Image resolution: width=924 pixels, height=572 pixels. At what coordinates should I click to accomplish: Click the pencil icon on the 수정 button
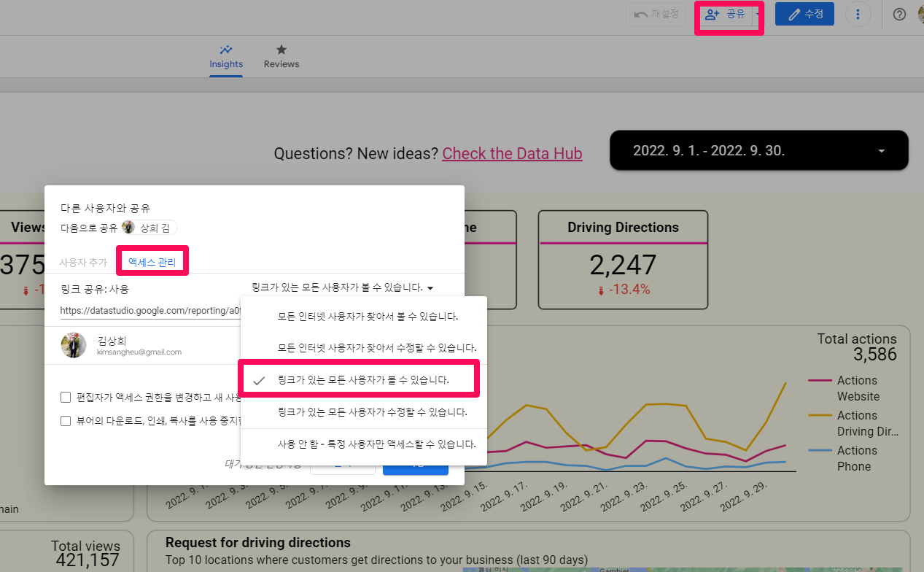(793, 13)
